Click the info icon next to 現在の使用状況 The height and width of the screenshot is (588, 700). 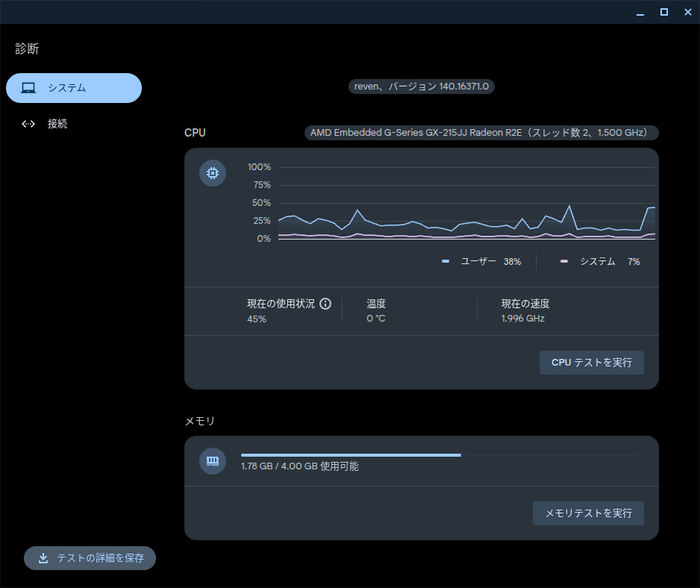point(325,304)
